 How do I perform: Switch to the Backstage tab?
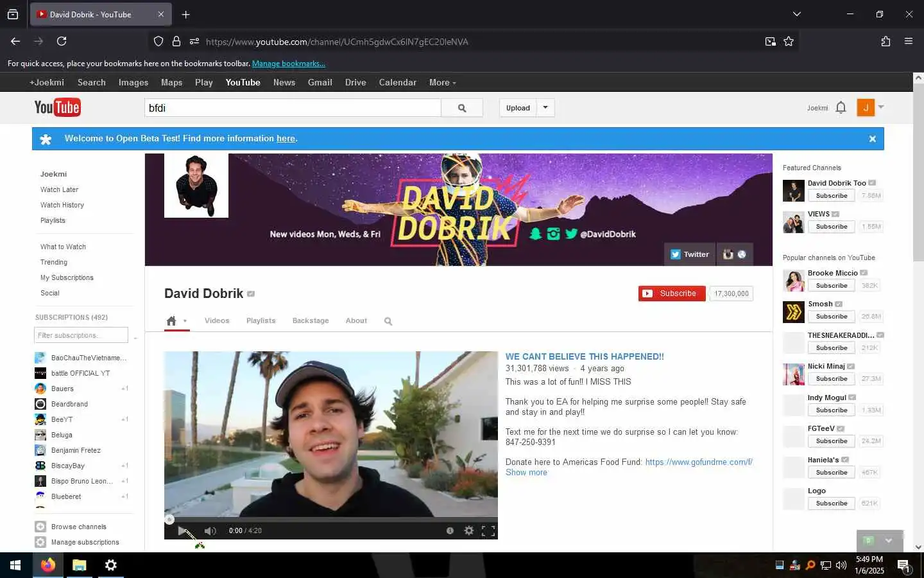(311, 320)
